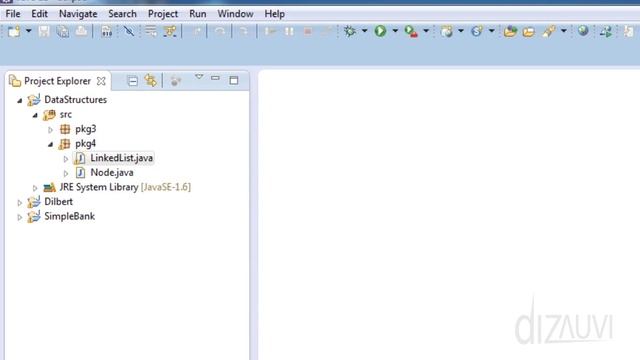
Task: Click the binary 010 build icon
Action: (x=107, y=31)
